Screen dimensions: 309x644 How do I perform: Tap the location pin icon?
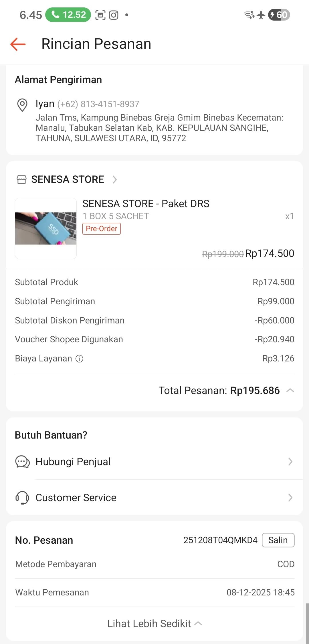click(22, 105)
